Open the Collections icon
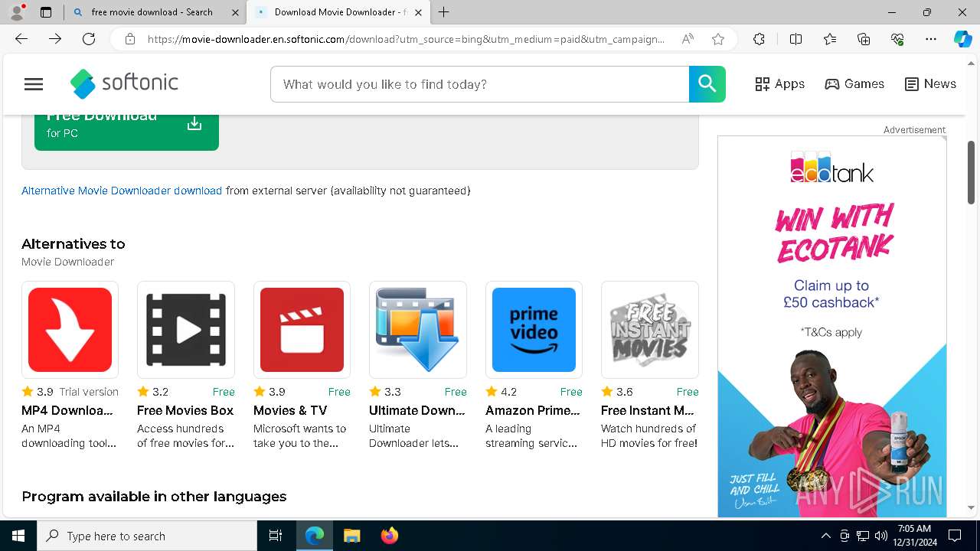 864,39
